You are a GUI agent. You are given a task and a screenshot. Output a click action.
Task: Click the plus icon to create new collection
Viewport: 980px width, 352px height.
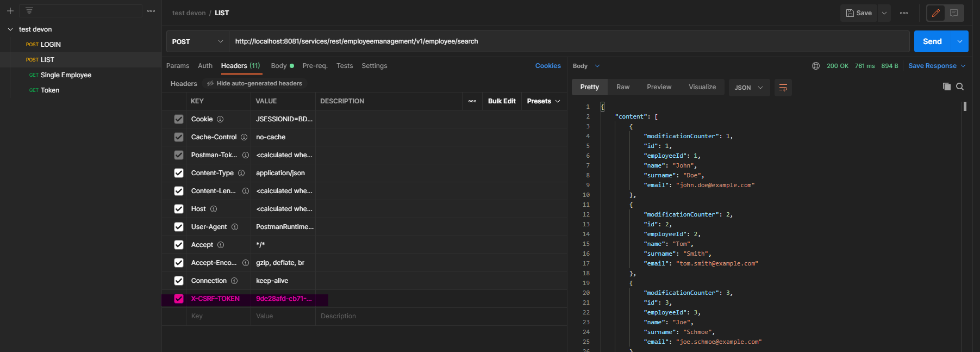[x=10, y=11]
